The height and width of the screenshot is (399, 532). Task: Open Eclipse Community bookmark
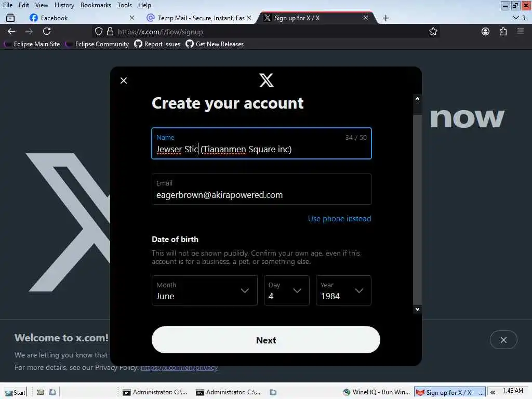pyautogui.click(x=97, y=44)
